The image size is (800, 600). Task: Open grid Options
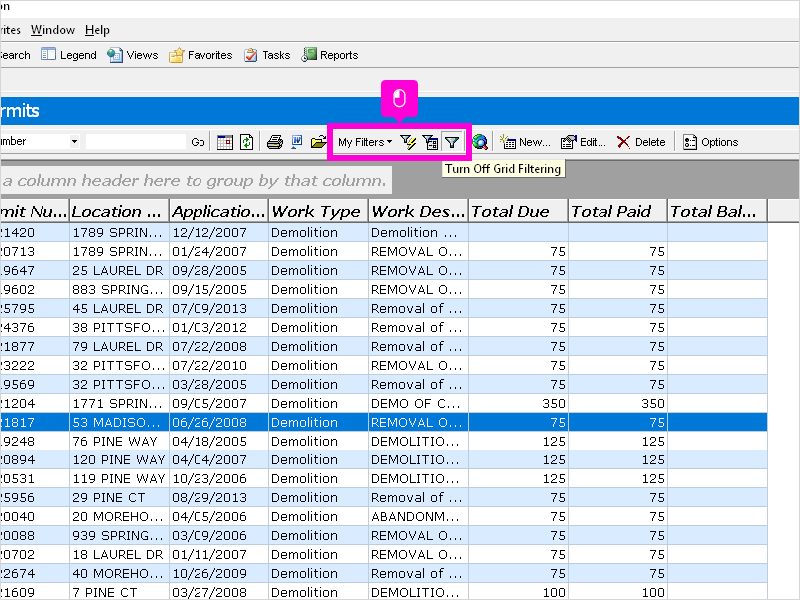pos(711,142)
